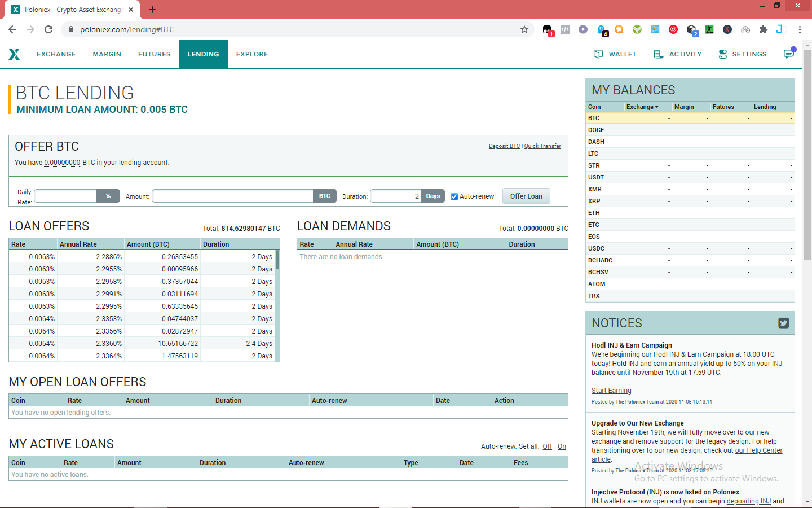This screenshot has height=508, width=812.
Task: Click the Offer Loan button
Action: point(526,196)
